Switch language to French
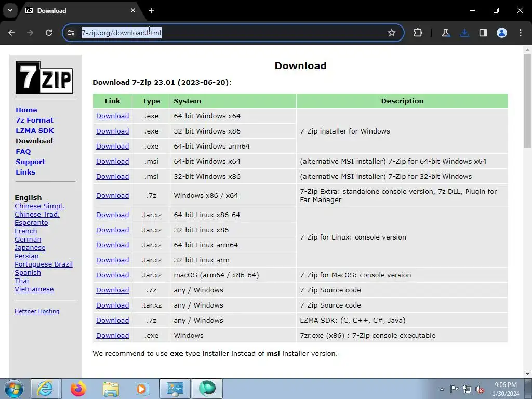Viewport: 532px width, 399px height. coord(26,231)
